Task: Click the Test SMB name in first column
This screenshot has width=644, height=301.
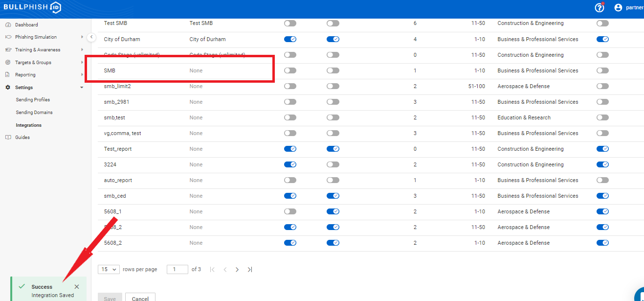Action: pos(115,23)
